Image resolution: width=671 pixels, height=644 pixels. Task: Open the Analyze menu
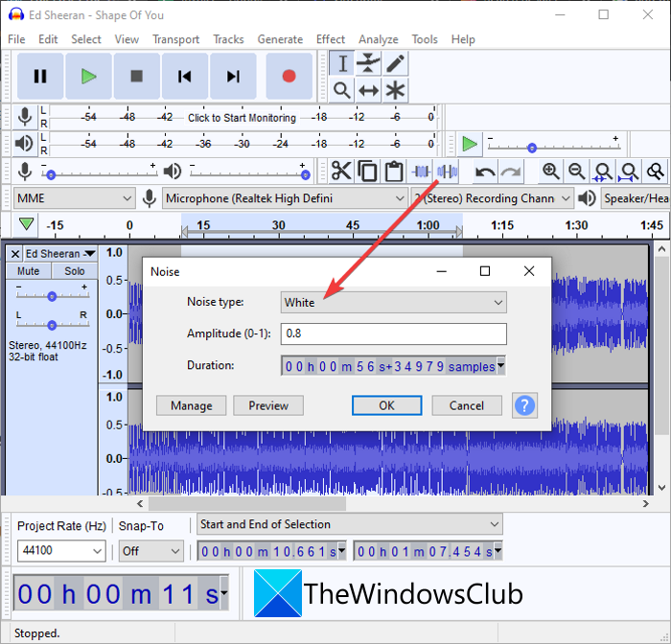tap(379, 39)
